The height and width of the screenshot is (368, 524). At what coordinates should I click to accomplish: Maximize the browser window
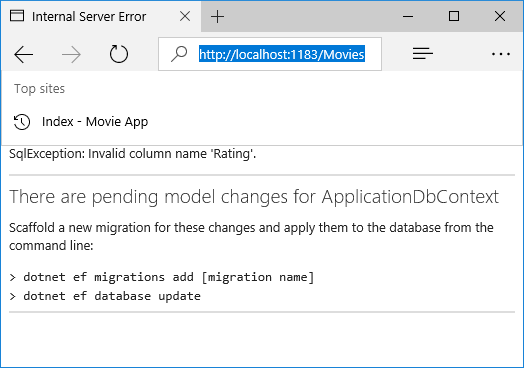click(x=454, y=16)
